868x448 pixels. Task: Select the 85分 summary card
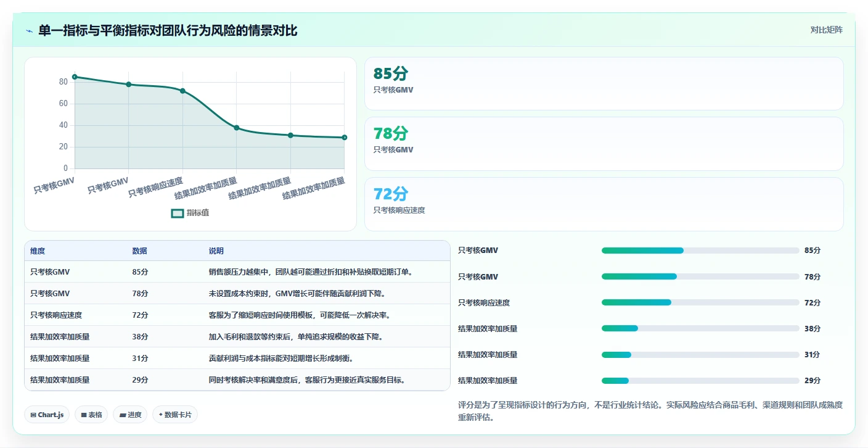point(604,83)
